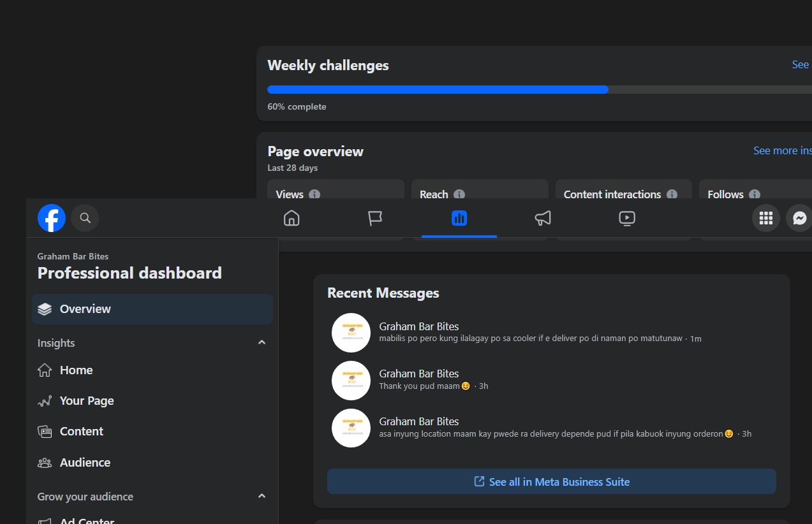Click the Graham Bar Bites page name in sidebar
Screen dimensions: 812x524
pos(73,256)
